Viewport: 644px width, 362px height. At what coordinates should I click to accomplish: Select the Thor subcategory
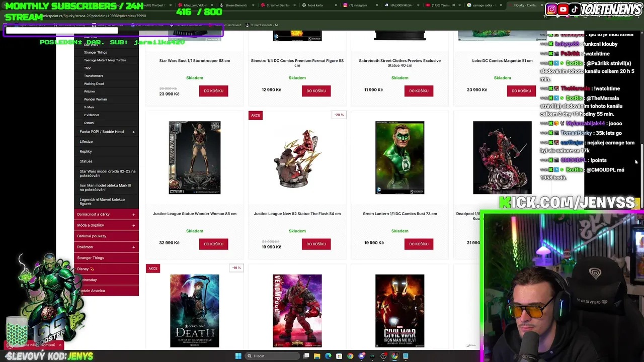coord(88,68)
